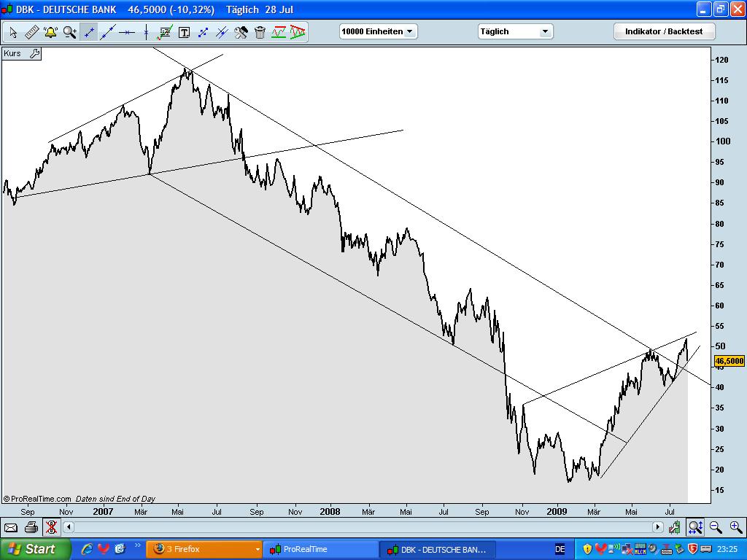Click the Kurs panel label

[x=12, y=53]
